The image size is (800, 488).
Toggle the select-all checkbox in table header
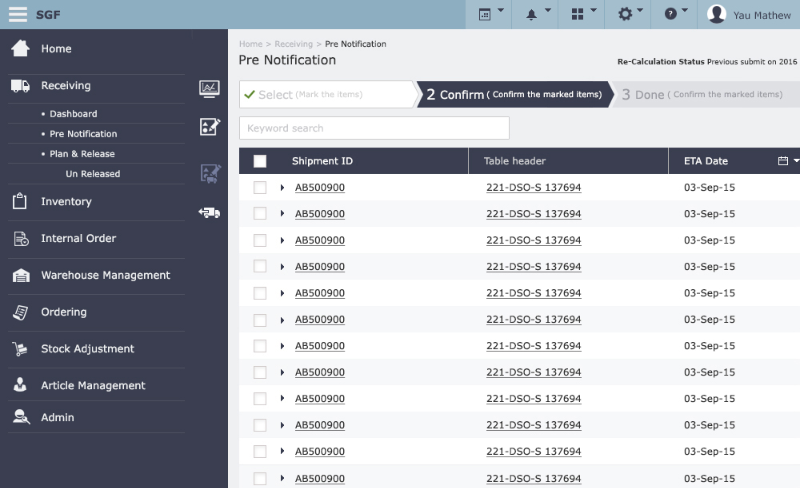click(260, 161)
